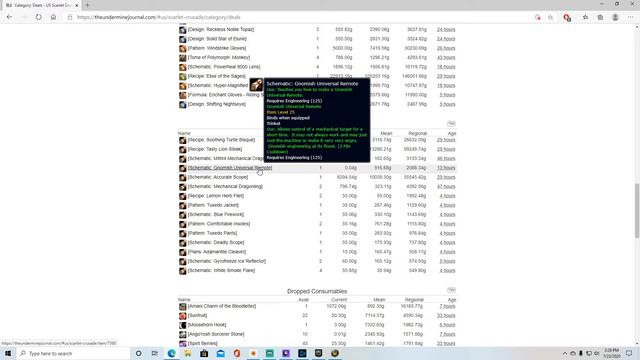Screen dimensions: 640x360
Task: Open File Explorer from the taskbar
Action: (x=188, y=353)
